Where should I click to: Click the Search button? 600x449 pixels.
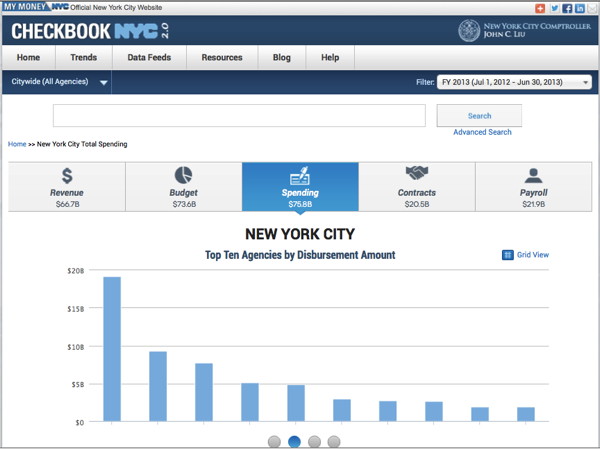click(479, 116)
